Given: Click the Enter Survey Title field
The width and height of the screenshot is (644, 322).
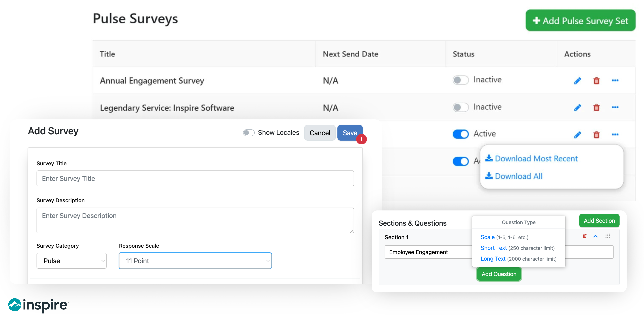Looking at the screenshot, I should 195,178.
